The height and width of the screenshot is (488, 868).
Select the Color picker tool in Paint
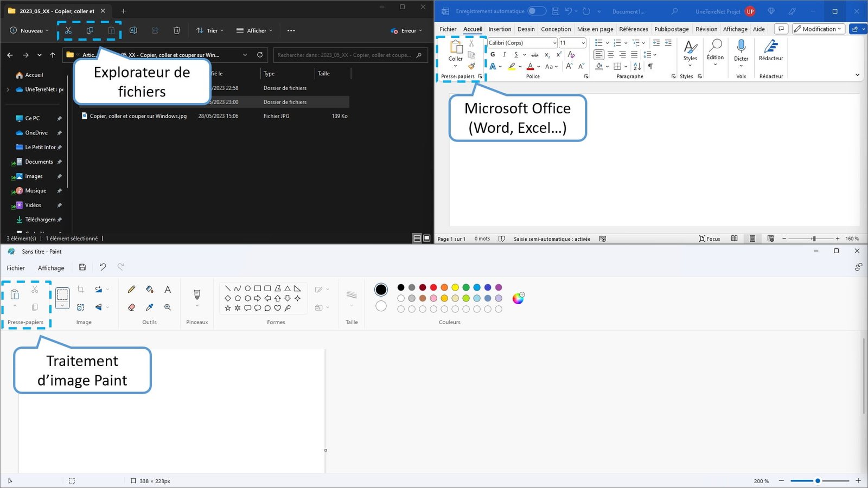click(x=149, y=306)
